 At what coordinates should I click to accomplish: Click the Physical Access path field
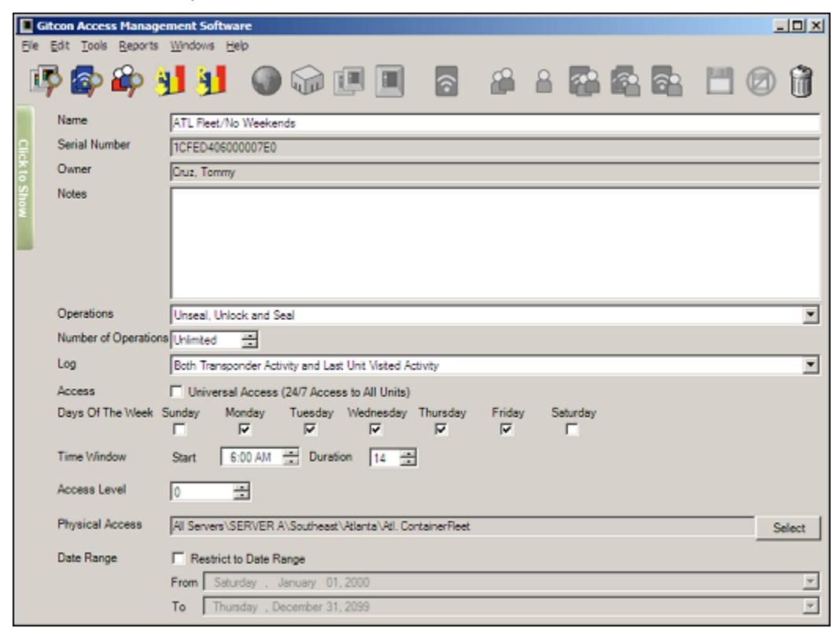(x=462, y=526)
